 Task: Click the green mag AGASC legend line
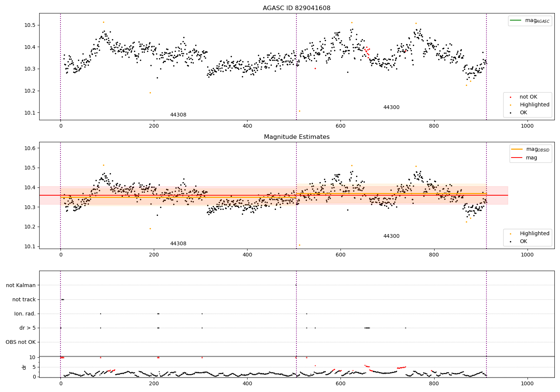[516, 21]
